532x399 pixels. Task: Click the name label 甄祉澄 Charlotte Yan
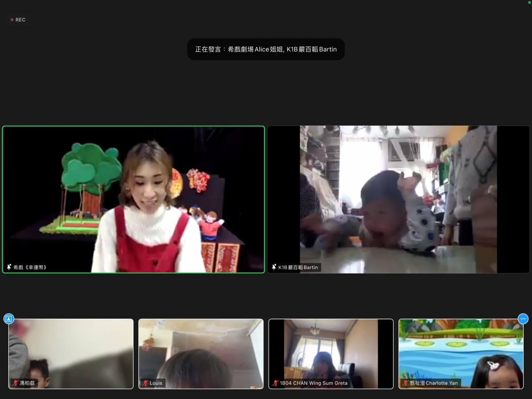point(434,383)
